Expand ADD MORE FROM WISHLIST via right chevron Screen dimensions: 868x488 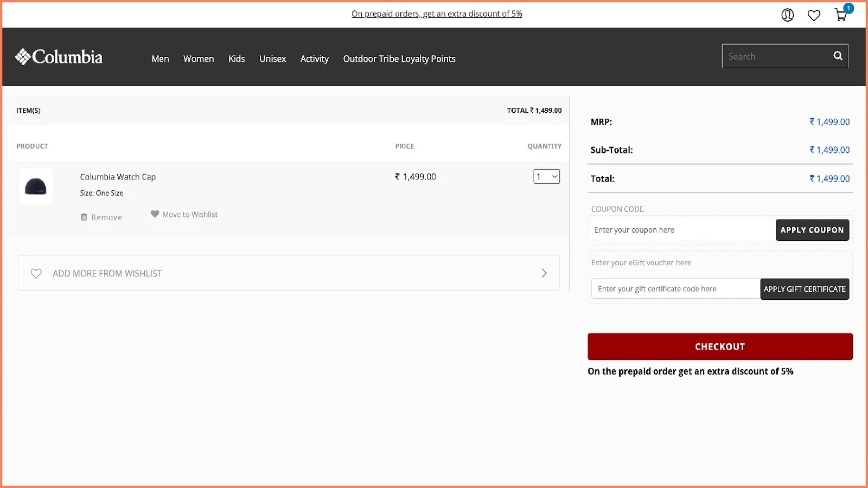coord(544,273)
